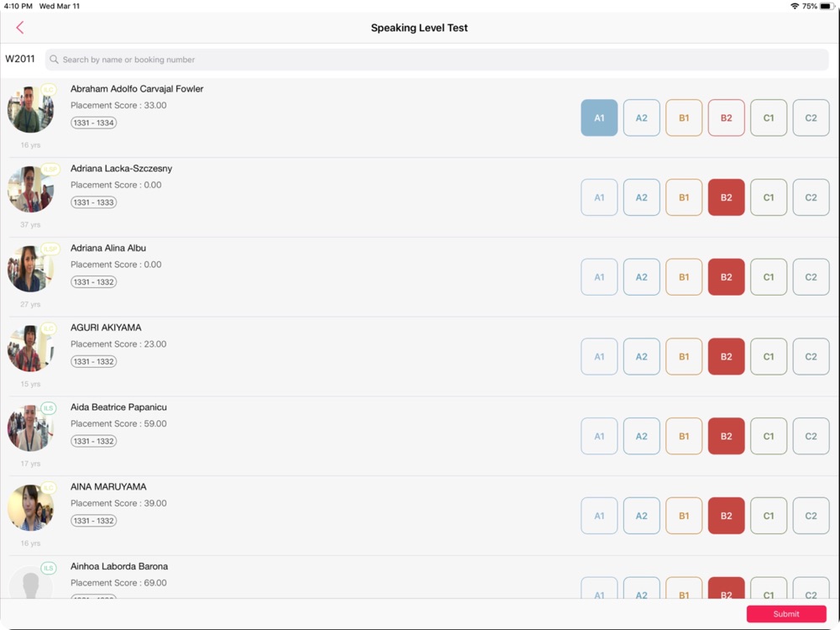
Task: Tap the battery status icon
Action: click(826, 6)
